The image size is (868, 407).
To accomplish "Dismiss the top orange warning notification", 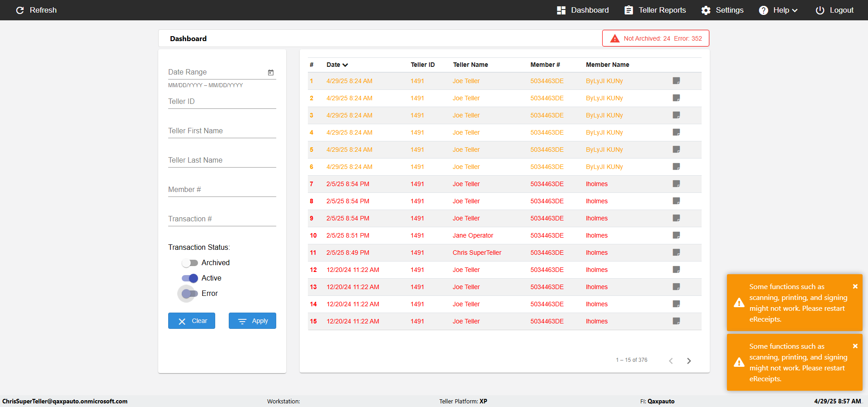I will [855, 286].
